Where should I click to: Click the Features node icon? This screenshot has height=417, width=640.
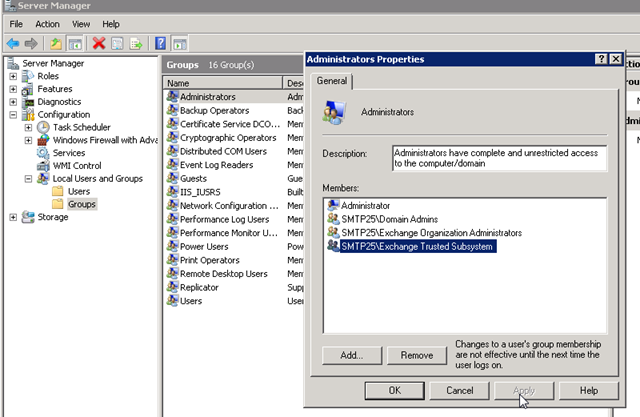tap(28, 89)
